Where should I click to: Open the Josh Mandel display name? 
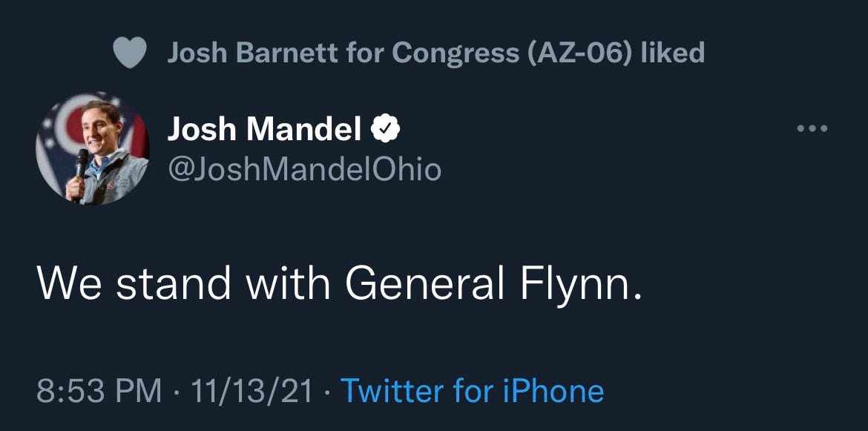pos(264,130)
